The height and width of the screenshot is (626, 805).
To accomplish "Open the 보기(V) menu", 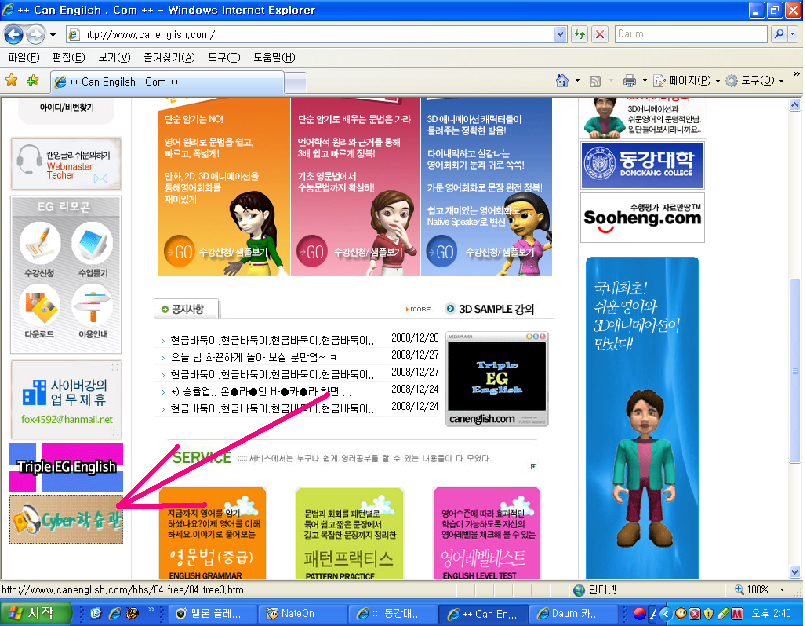I will (x=114, y=57).
